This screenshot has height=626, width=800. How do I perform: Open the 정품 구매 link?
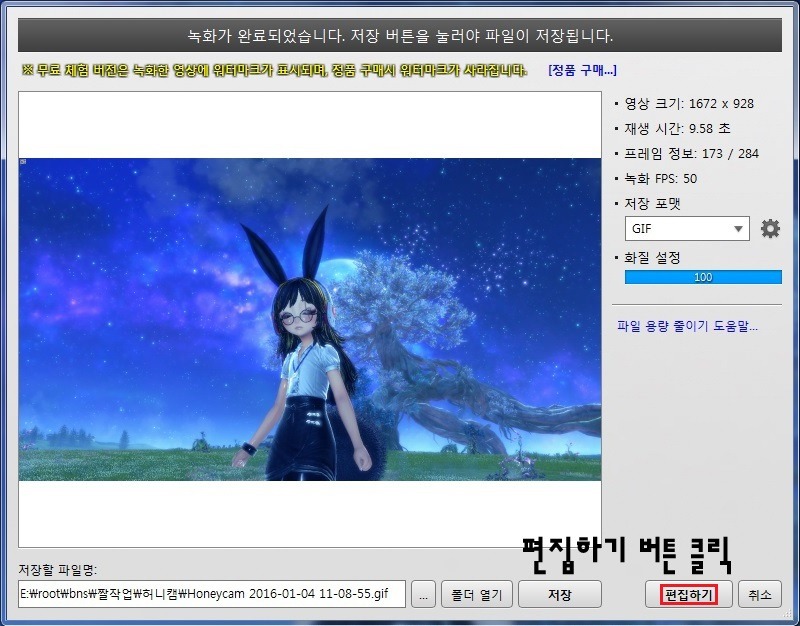click(582, 70)
